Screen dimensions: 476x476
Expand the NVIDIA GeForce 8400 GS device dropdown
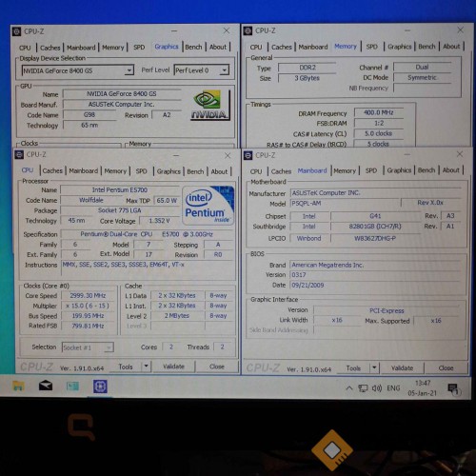click(129, 70)
